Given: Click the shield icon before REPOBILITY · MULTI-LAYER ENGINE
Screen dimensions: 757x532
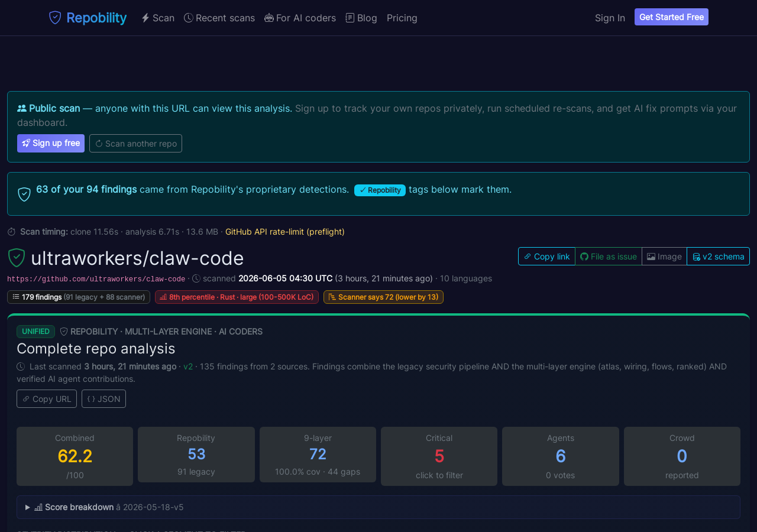Looking at the screenshot, I should [64, 332].
